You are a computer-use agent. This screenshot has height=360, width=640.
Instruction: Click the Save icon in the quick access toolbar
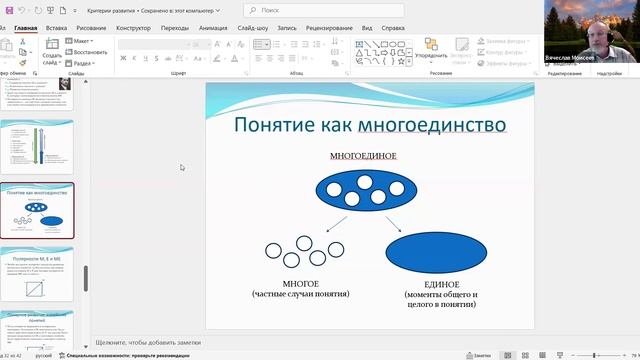[x=9, y=10]
